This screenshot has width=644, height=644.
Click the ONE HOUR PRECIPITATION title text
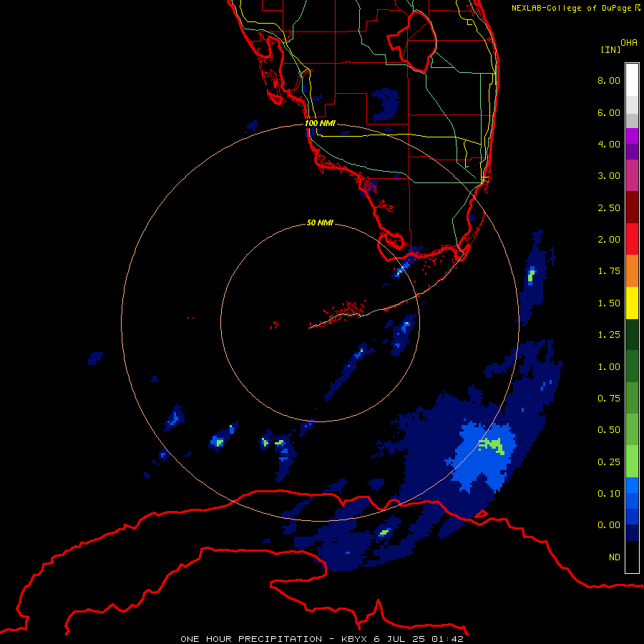click(x=251, y=639)
